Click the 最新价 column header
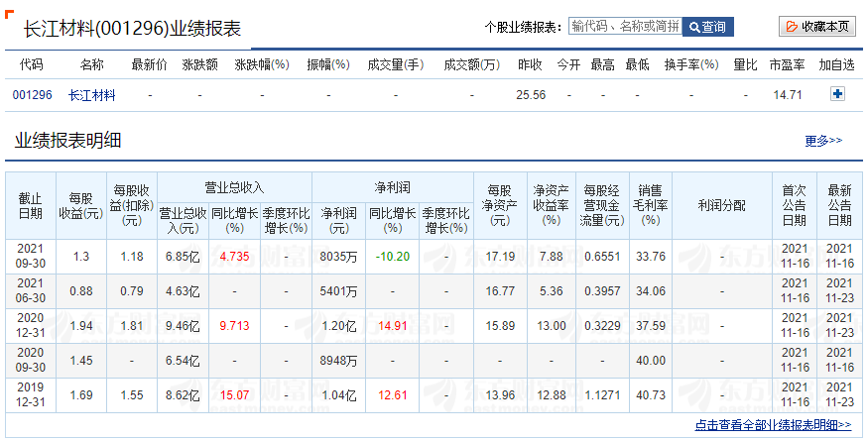The width and height of the screenshot is (868, 440). [149, 64]
